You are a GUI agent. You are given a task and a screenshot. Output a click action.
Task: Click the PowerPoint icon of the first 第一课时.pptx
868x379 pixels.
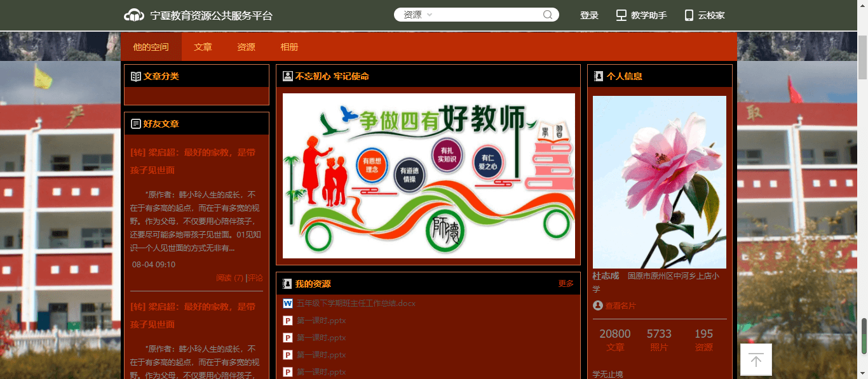coord(288,321)
